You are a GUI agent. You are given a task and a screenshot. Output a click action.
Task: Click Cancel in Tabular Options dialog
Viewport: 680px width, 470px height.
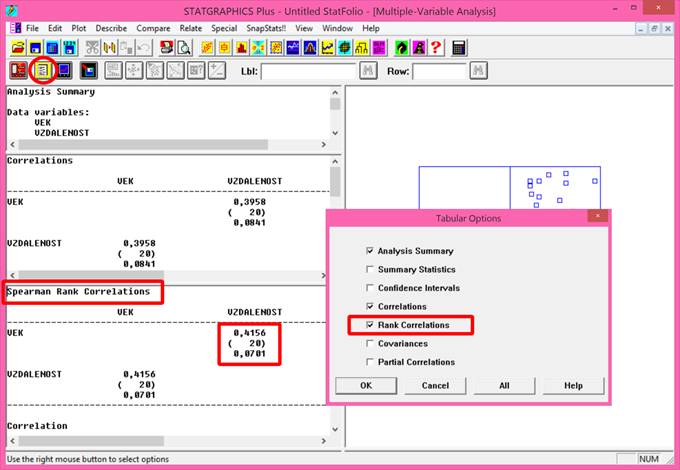tap(435, 385)
